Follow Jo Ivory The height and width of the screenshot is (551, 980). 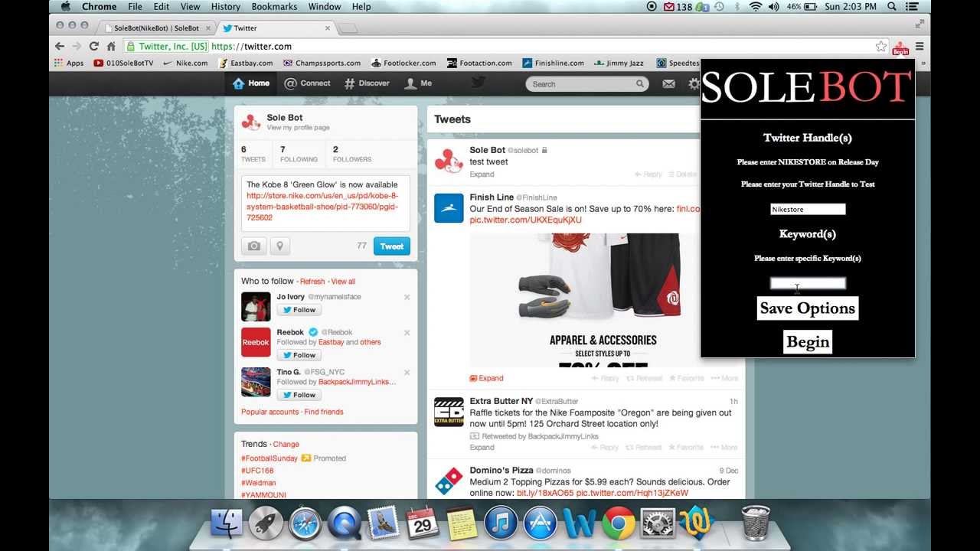[x=299, y=310]
